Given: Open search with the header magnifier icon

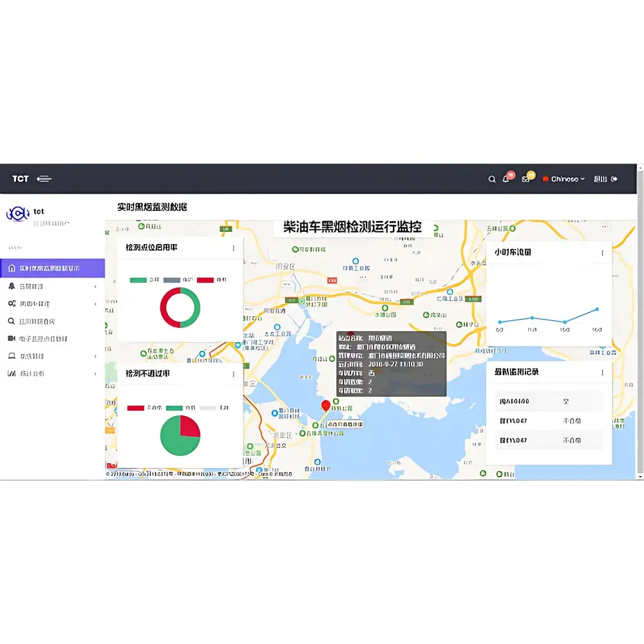Looking at the screenshot, I should pos(491,179).
